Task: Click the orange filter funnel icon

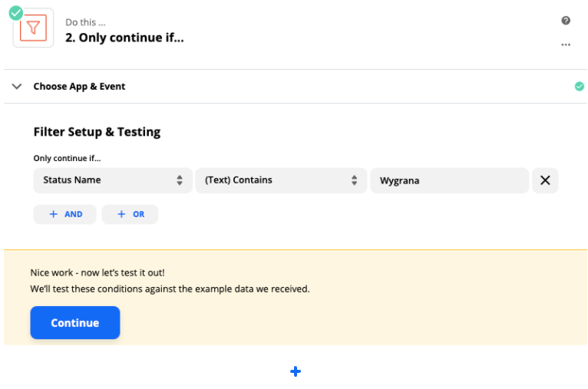Action: tap(33, 28)
